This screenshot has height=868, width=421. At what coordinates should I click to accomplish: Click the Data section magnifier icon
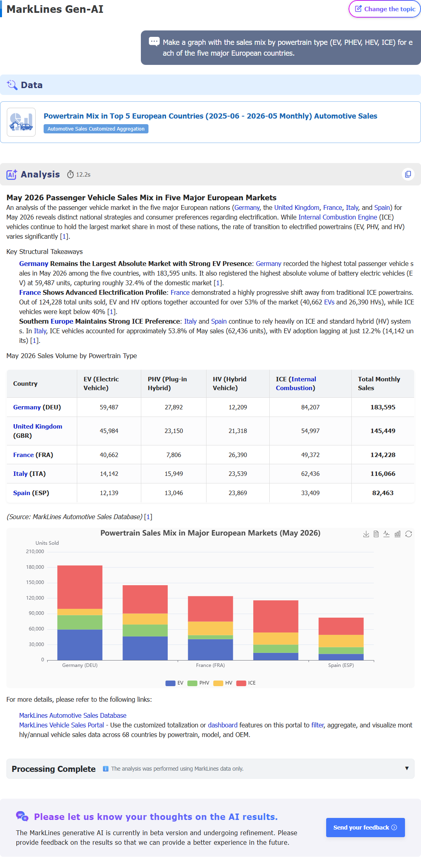pyautogui.click(x=12, y=85)
